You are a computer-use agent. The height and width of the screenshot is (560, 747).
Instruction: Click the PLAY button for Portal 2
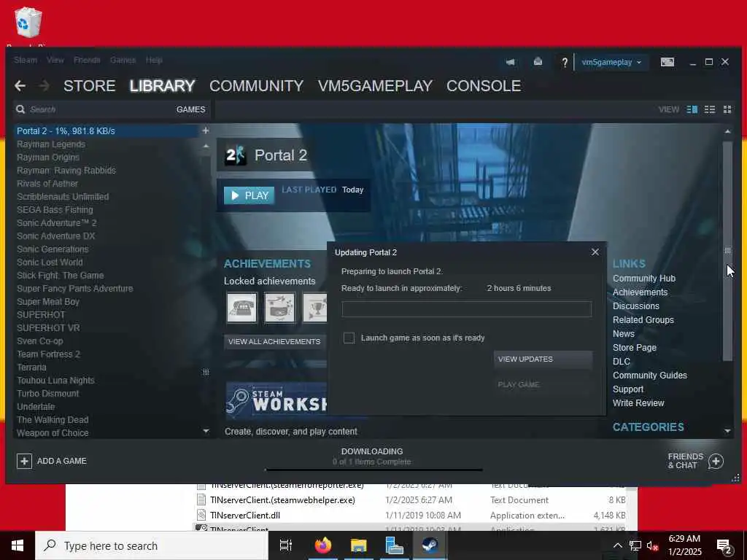click(x=249, y=195)
